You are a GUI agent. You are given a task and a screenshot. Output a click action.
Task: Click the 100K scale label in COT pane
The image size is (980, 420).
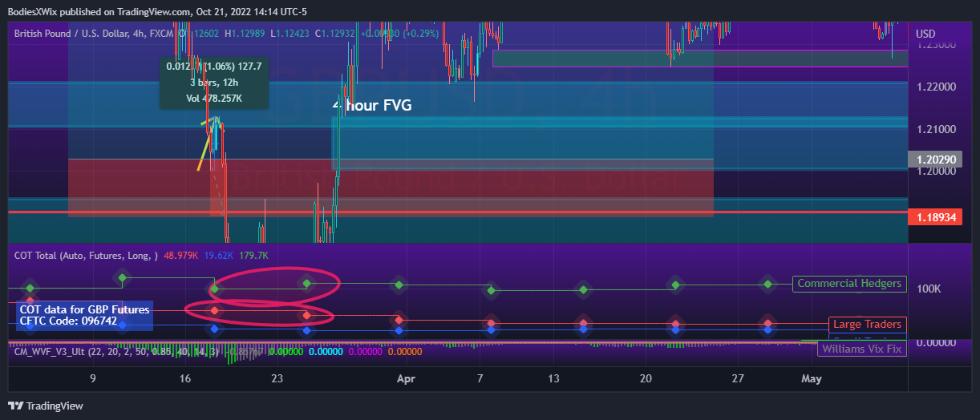coord(929,289)
